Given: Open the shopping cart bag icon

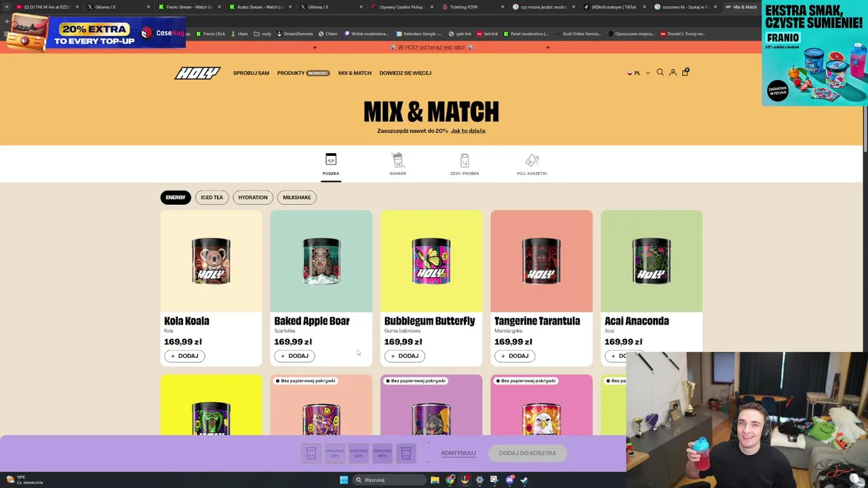Looking at the screenshot, I should point(685,72).
